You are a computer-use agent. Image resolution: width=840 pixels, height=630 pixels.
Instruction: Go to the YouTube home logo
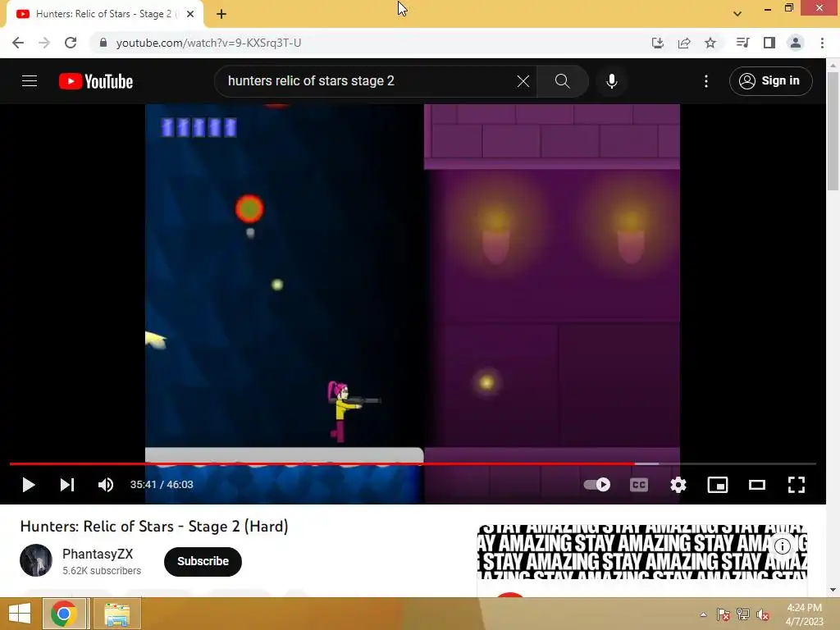96,81
